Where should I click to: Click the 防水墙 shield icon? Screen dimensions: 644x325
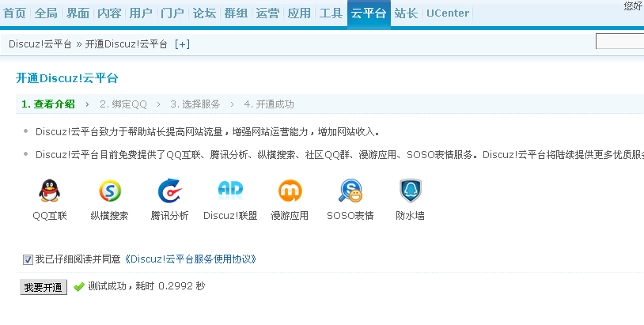[411, 191]
